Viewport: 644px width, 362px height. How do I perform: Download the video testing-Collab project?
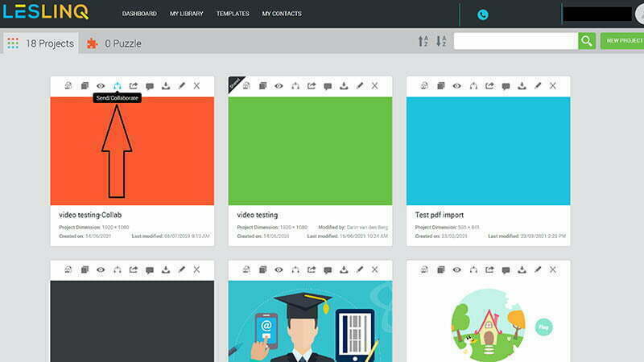(166, 86)
